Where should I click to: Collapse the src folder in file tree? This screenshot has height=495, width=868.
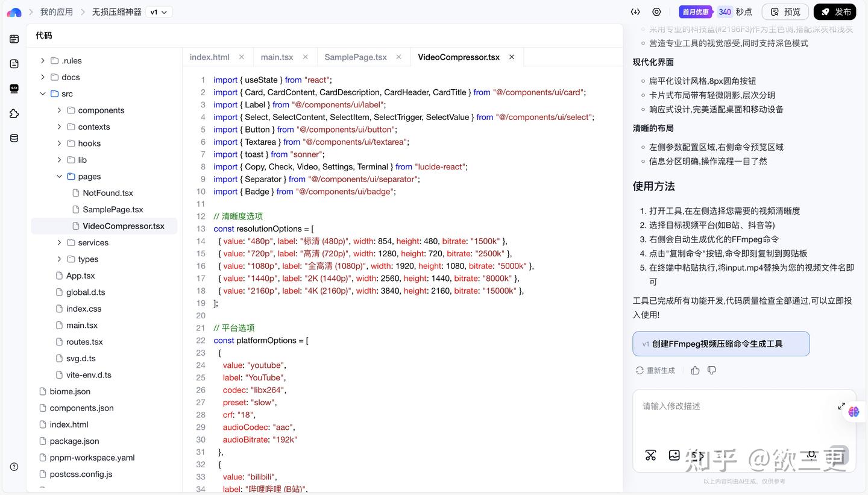coord(42,93)
